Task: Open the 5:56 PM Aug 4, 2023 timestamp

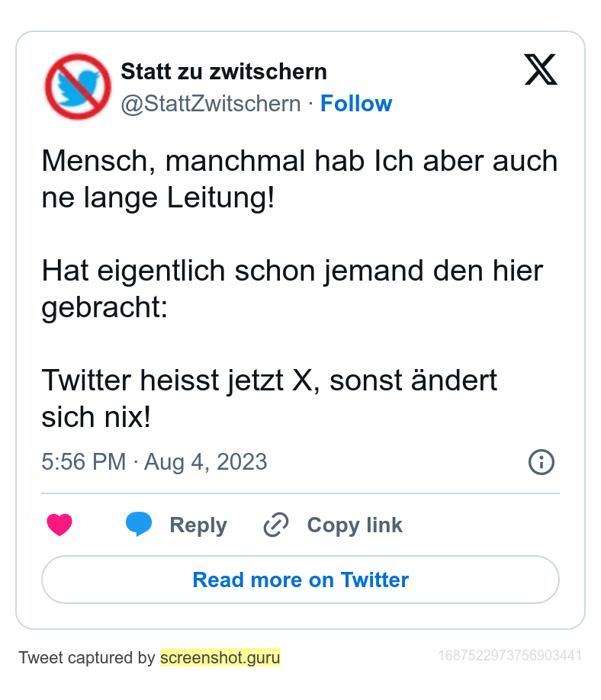Action: click(154, 462)
